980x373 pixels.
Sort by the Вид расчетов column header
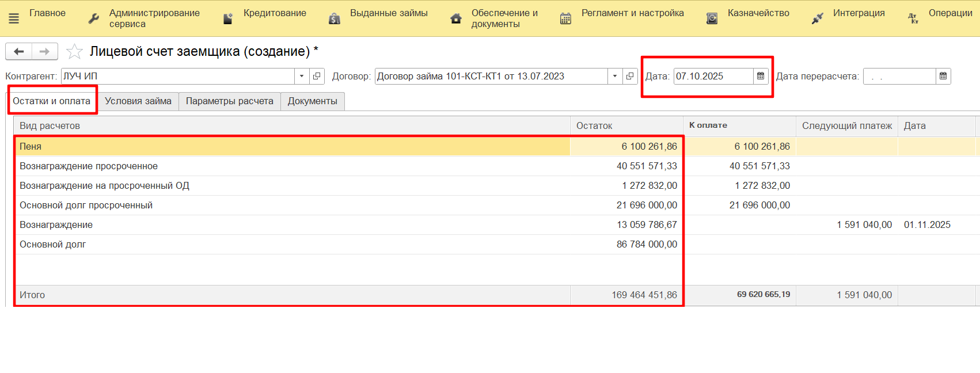[292, 125]
